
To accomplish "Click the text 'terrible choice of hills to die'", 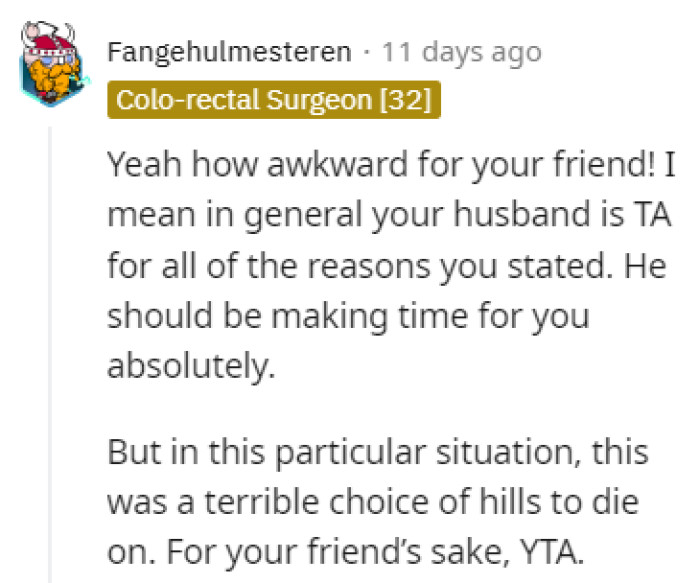I will [x=421, y=503].
